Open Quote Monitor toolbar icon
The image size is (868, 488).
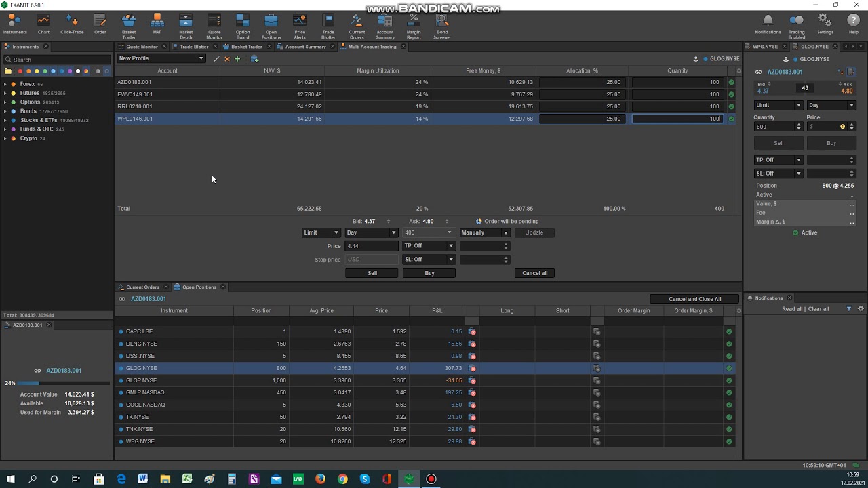214,26
